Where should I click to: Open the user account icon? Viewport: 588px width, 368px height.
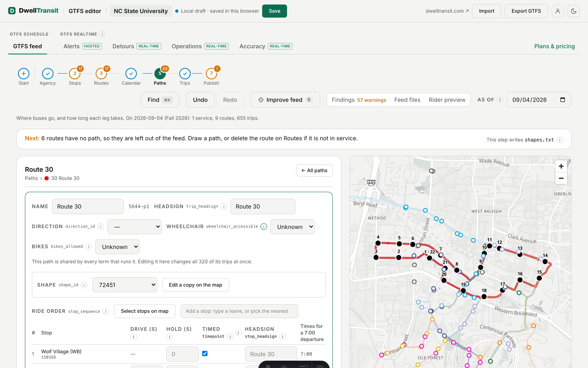pos(558,11)
